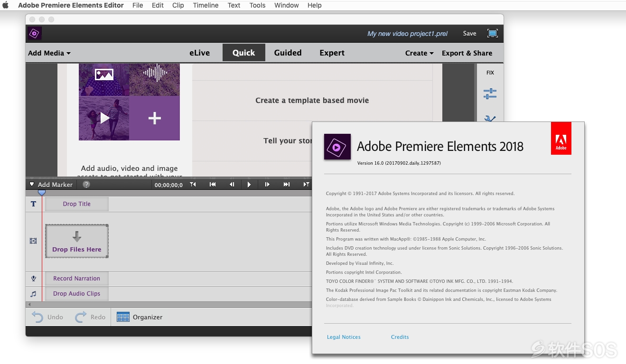Click the version 16.0 text
Image resolution: width=626 pixels, height=364 pixels.
pyautogui.click(x=399, y=163)
